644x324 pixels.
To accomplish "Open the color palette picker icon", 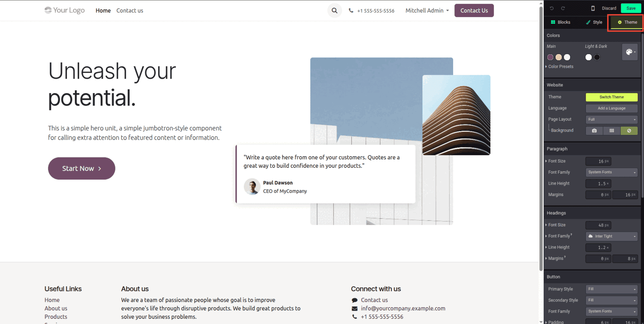I will coord(630,52).
